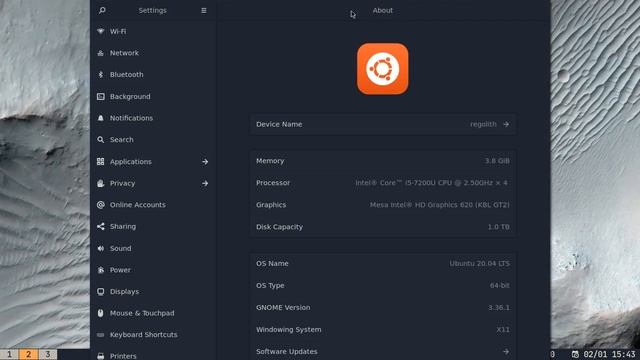
Task: Open Mouse & Touchpad settings
Action: point(153,313)
